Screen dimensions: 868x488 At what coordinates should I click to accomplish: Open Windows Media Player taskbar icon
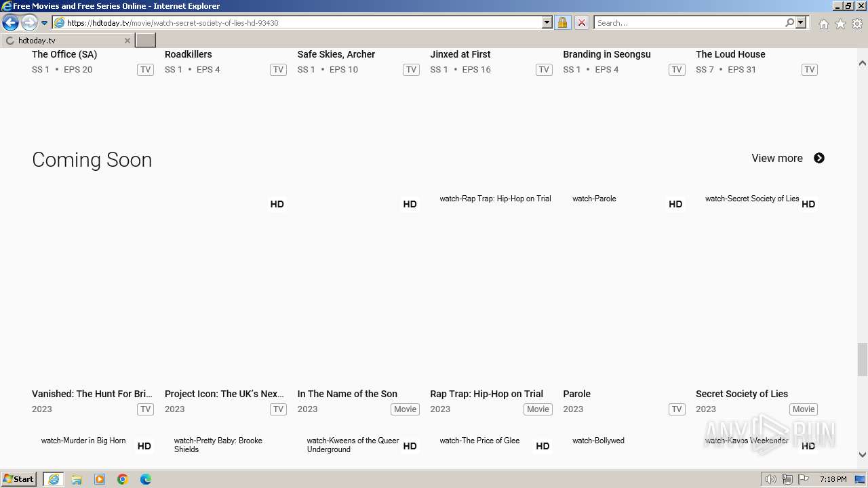pyautogui.click(x=100, y=479)
